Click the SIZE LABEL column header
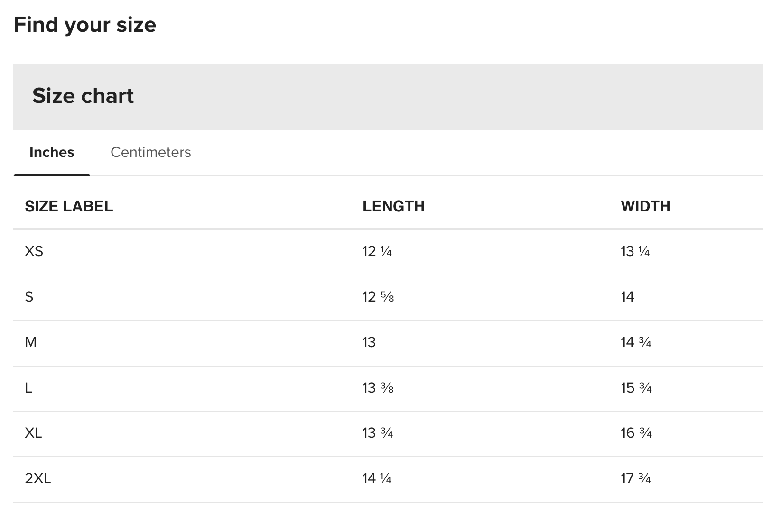The height and width of the screenshot is (532, 763). coord(69,206)
